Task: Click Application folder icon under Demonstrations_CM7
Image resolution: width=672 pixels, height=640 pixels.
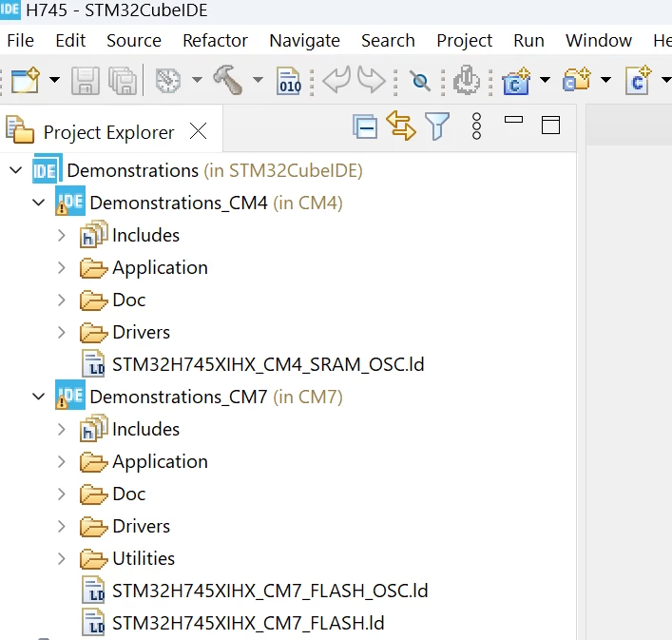Action: 93,462
